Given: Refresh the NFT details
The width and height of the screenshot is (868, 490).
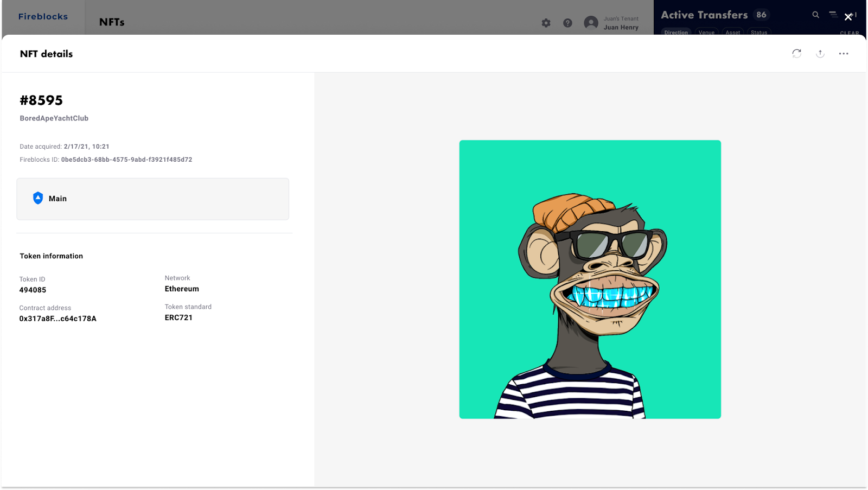Looking at the screenshot, I should 796,53.
